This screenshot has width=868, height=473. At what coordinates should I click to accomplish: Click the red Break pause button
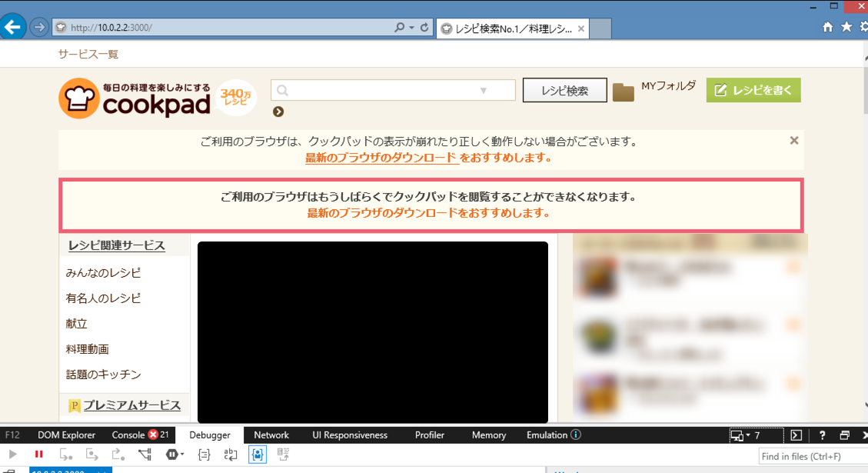[x=38, y=455]
